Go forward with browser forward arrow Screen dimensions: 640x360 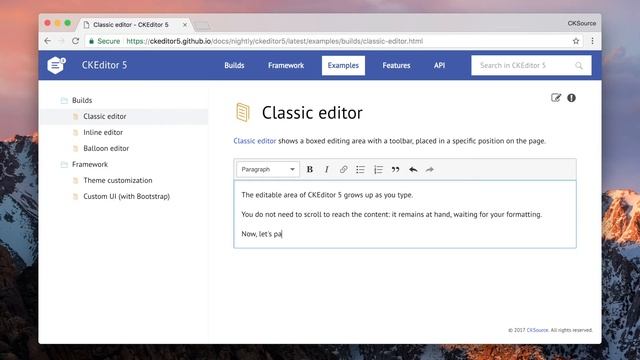coord(61,41)
